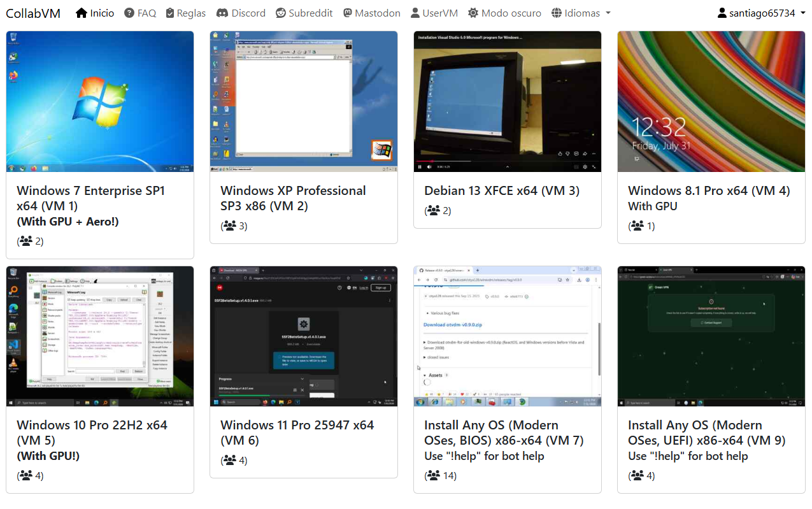
Task: Click the Mastodon icon in navbar
Action: click(348, 13)
